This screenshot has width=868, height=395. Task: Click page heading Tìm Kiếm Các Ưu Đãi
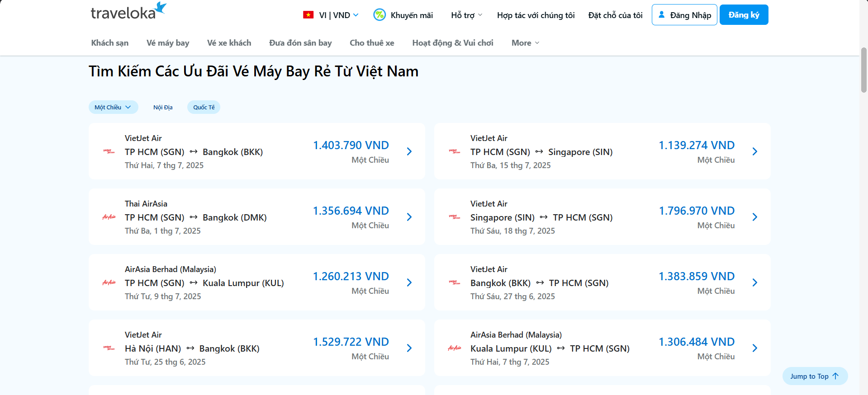[x=253, y=71]
